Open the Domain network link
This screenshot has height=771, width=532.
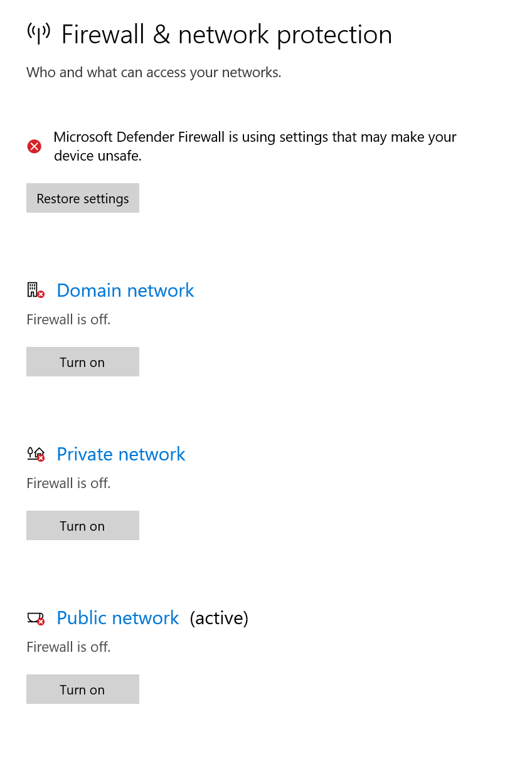coord(125,290)
